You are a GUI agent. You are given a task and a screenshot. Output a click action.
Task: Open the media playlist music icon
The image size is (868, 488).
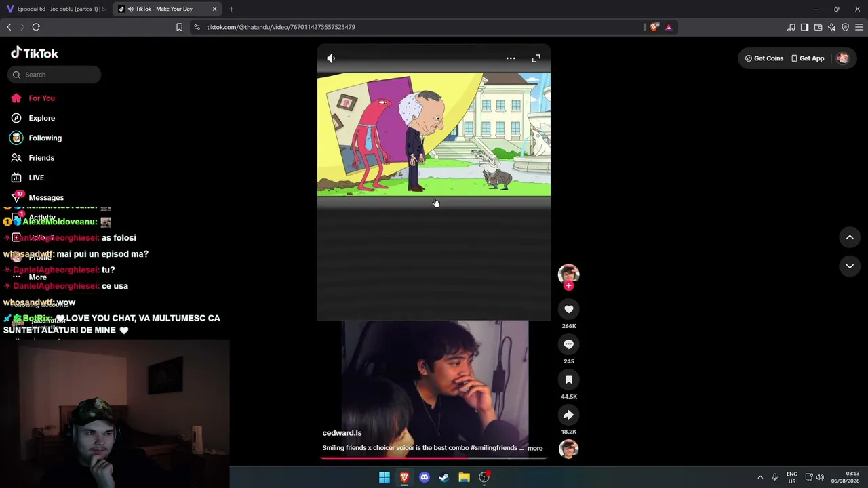click(791, 27)
